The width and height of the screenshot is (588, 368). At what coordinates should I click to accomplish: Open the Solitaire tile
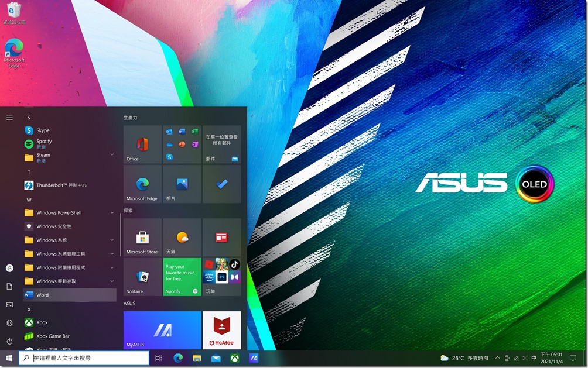142,275
